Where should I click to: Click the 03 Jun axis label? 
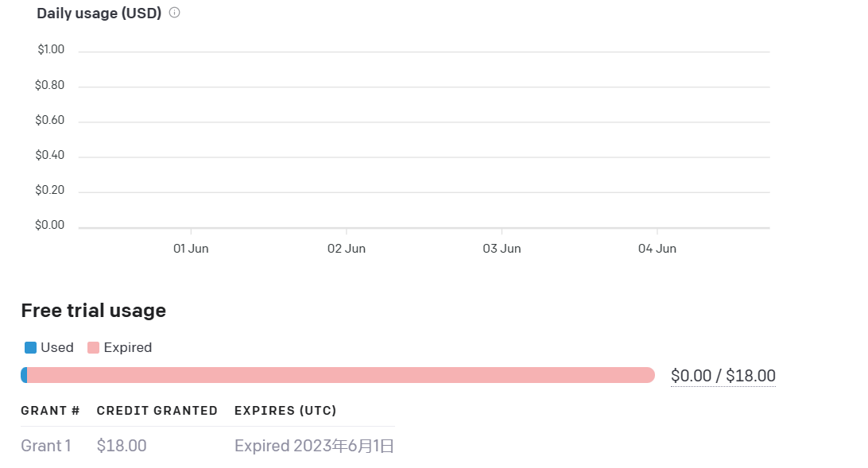click(x=502, y=248)
